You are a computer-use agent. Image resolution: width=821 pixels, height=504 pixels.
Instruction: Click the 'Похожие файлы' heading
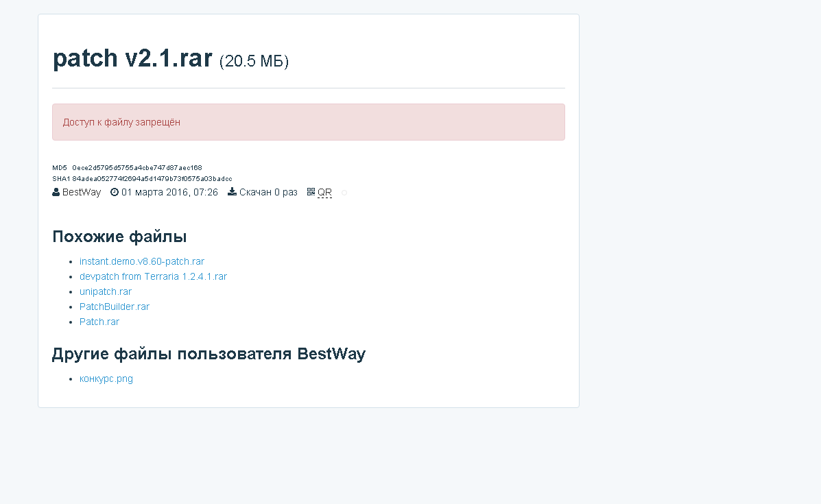click(x=119, y=237)
